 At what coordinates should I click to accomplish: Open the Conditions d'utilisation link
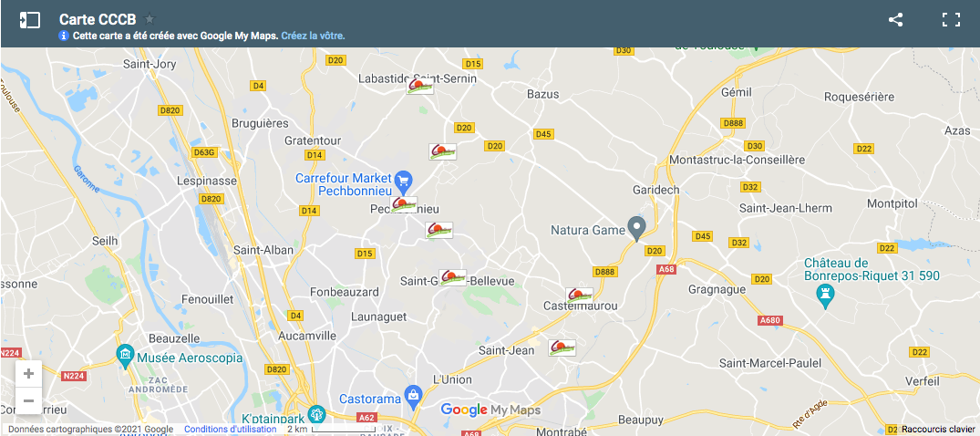tap(230, 429)
